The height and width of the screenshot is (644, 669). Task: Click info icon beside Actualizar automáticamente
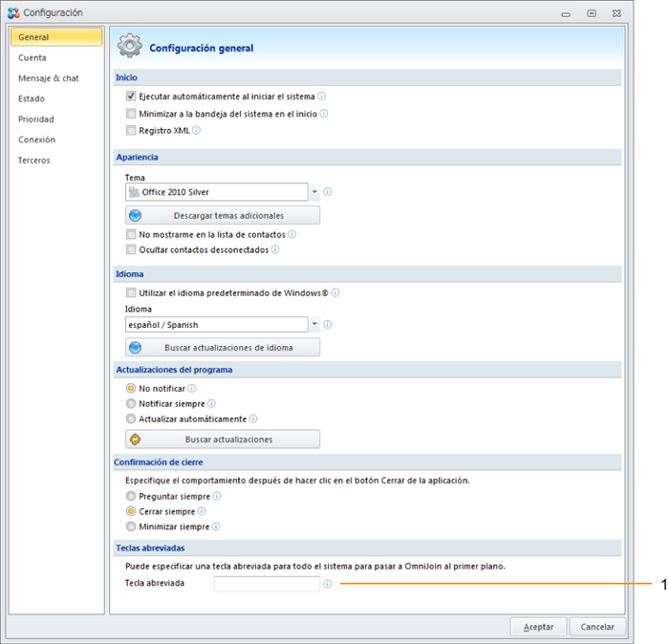pyautogui.click(x=253, y=419)
